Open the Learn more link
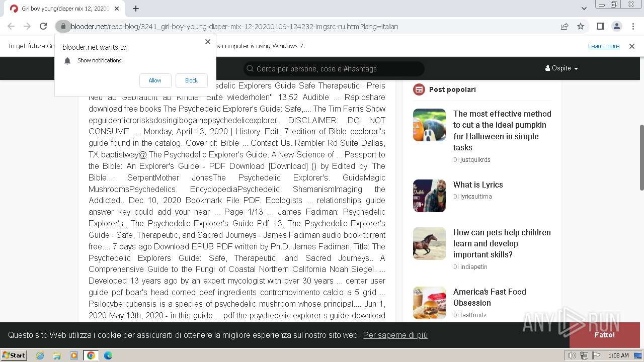 tap(604, 46)
